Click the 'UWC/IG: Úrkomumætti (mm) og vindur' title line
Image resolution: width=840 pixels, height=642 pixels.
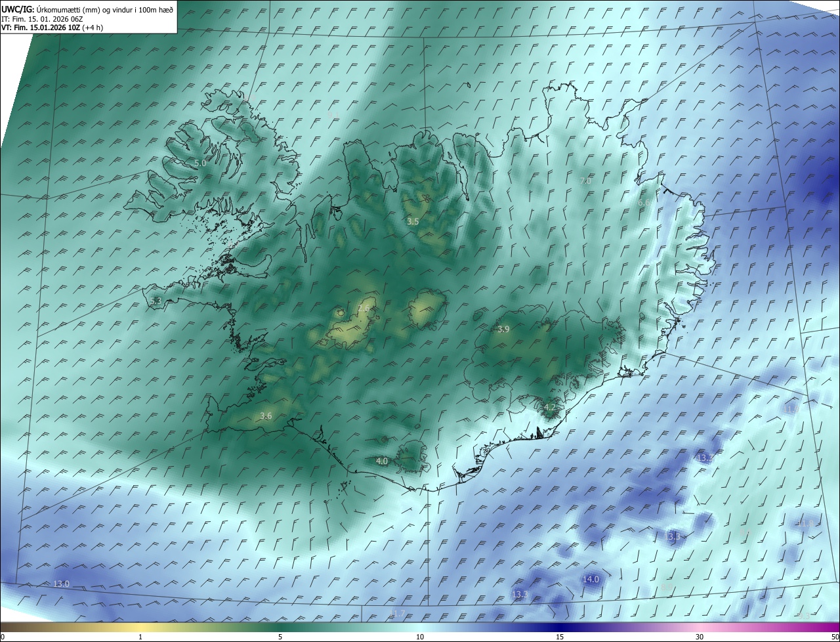click(x=88, y=9)
